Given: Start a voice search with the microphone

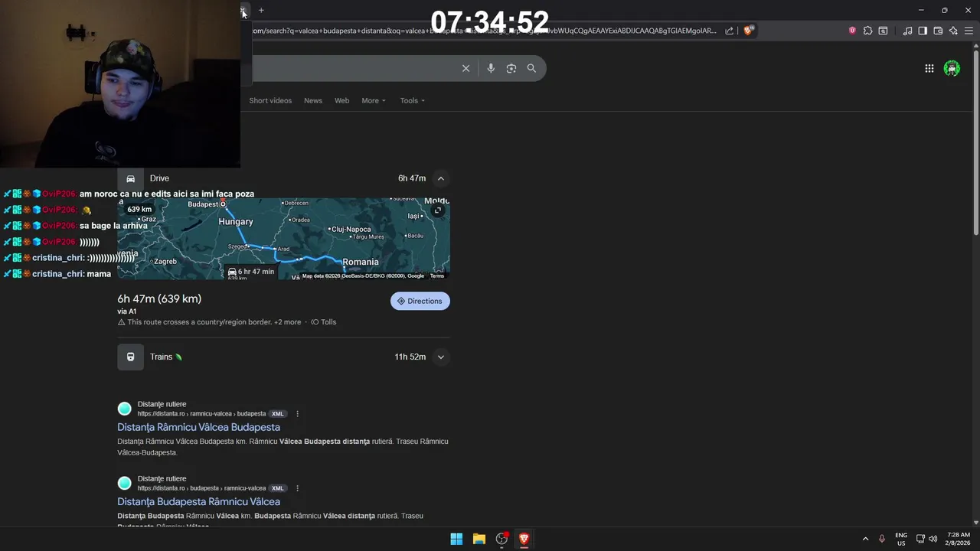Looking at the screenshot, I should pyautogui.click(x=491, y=68).
